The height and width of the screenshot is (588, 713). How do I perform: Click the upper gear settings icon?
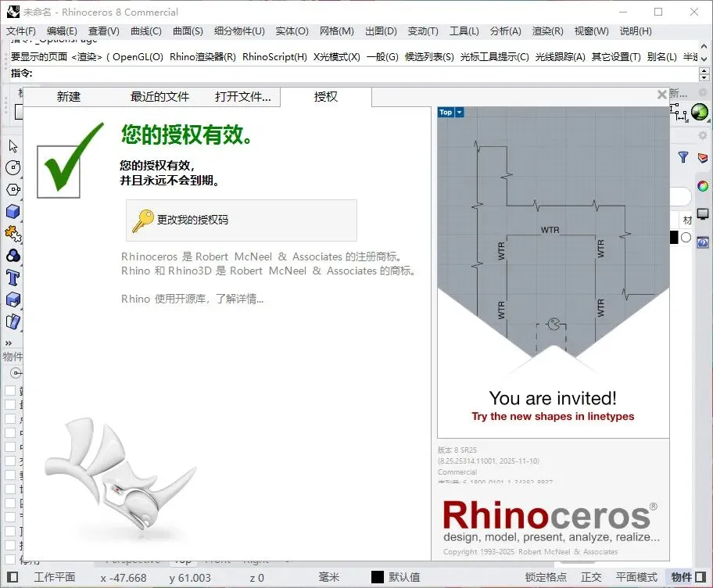click(703, 93)
